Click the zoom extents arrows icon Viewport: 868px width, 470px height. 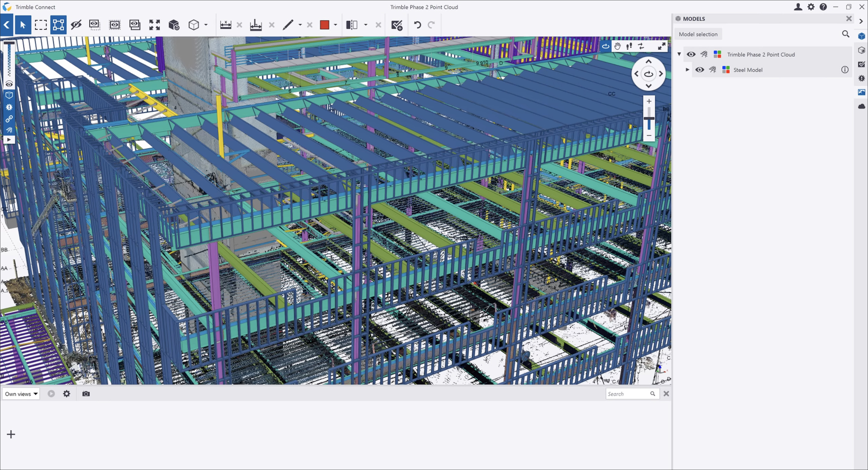[x=154, y=25]
